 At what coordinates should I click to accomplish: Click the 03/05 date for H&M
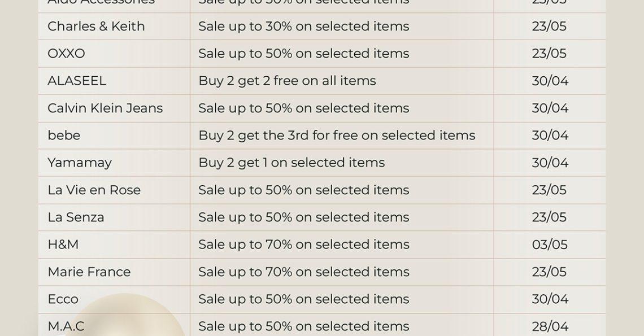550,245
